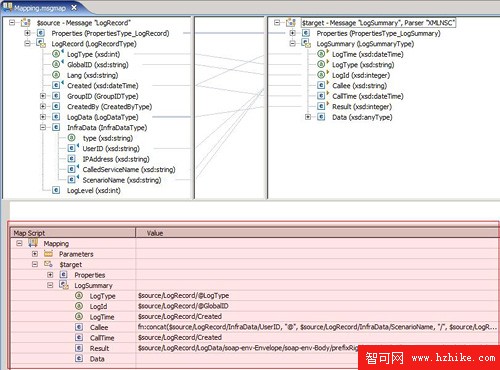Screen dimensions: 500x370
Task: Select LogLevel (xsd:int) source item
Action: [x=94, y=191]
